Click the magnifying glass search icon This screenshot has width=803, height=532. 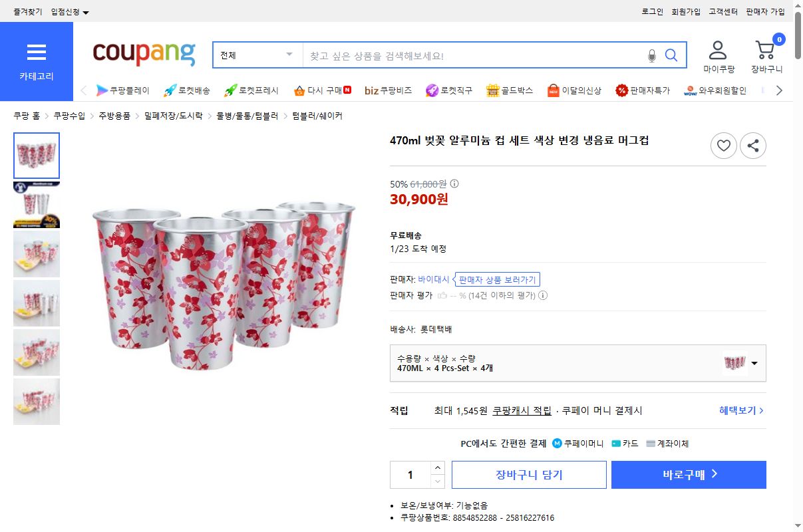click(x=671, y=55)
